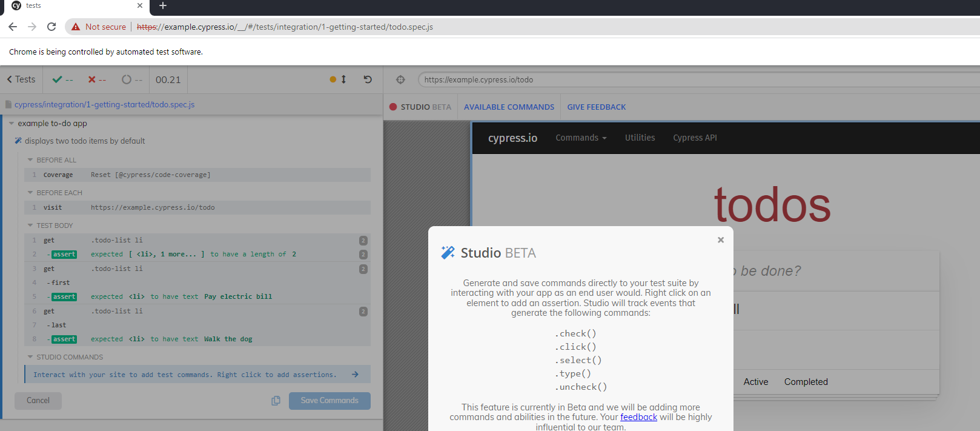Close the Studio BETA dialog
Viewport: 980px width, 431px height.
pyautogui.click(x=721, y=240)
